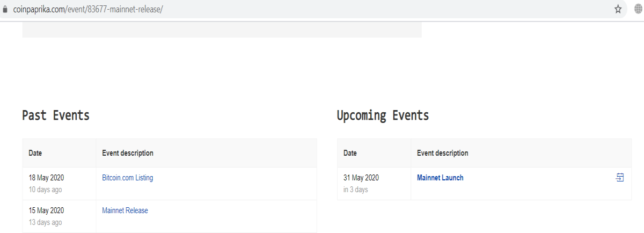Click the gray banner block at top
The image size is (644, 233).
[x=222, y=30]
